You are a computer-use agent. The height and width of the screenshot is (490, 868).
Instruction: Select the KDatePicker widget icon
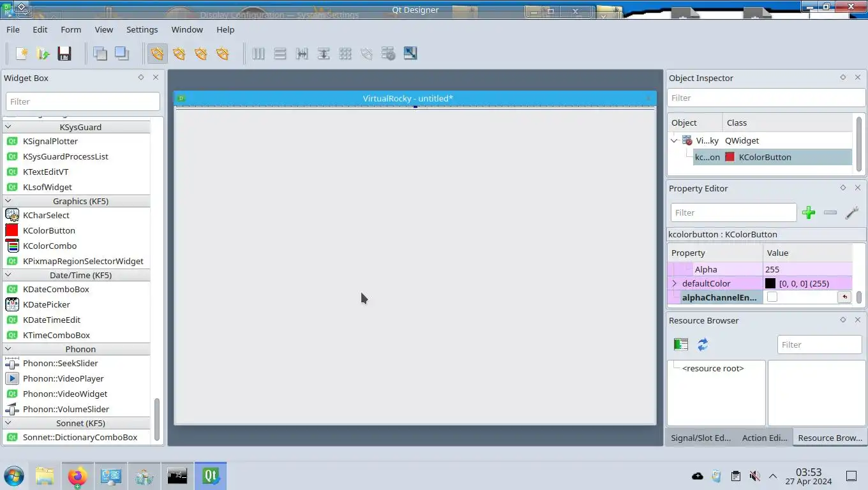(x=11, y=304)
